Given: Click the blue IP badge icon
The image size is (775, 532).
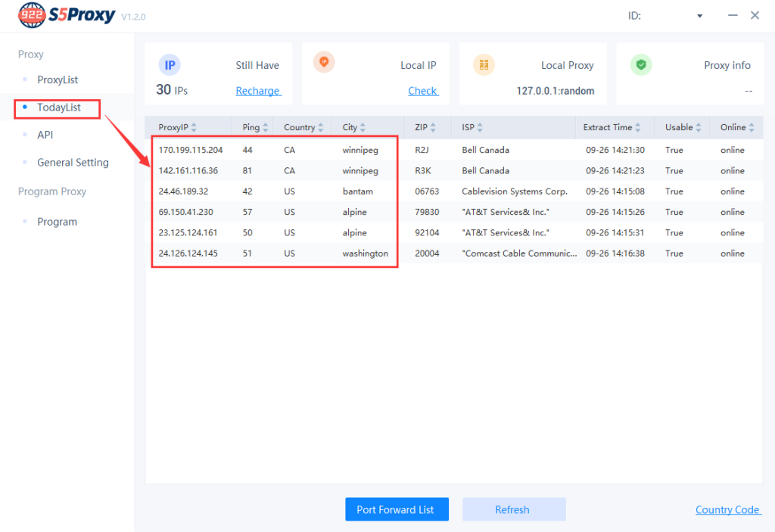Looking at the screenshot, I should [x=170, y=65].
